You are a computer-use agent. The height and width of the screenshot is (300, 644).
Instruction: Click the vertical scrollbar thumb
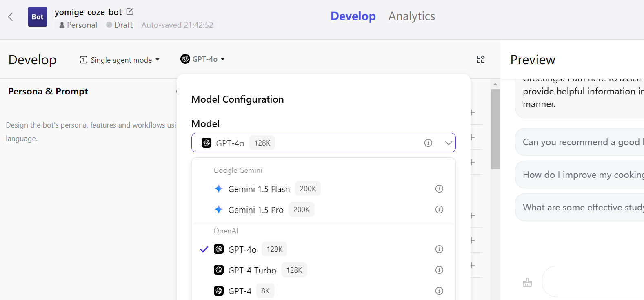pos(495,129)
